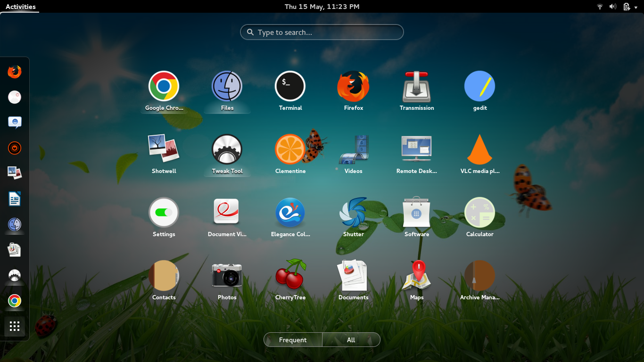Focus the Type to search field
The image size is (644, 362).
pos(322,32)
